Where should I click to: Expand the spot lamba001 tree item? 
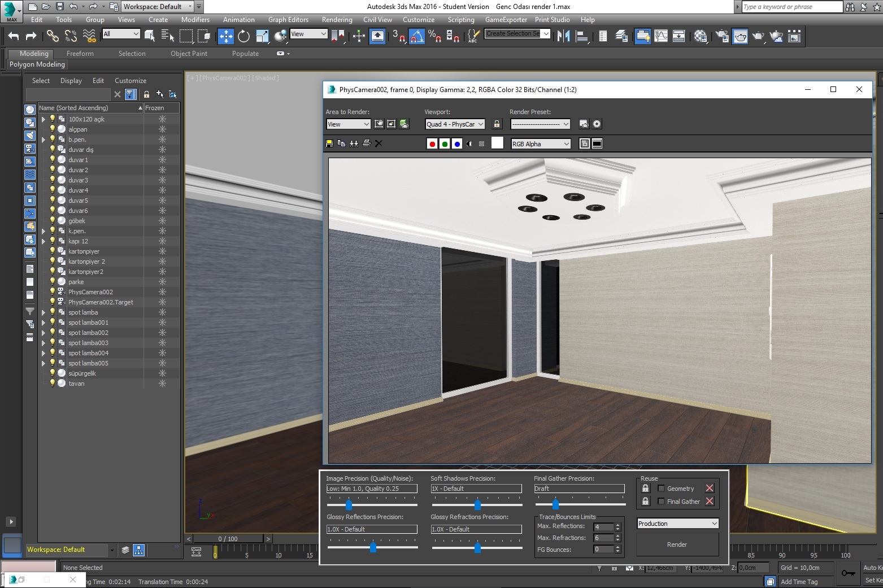click(44, 323)
